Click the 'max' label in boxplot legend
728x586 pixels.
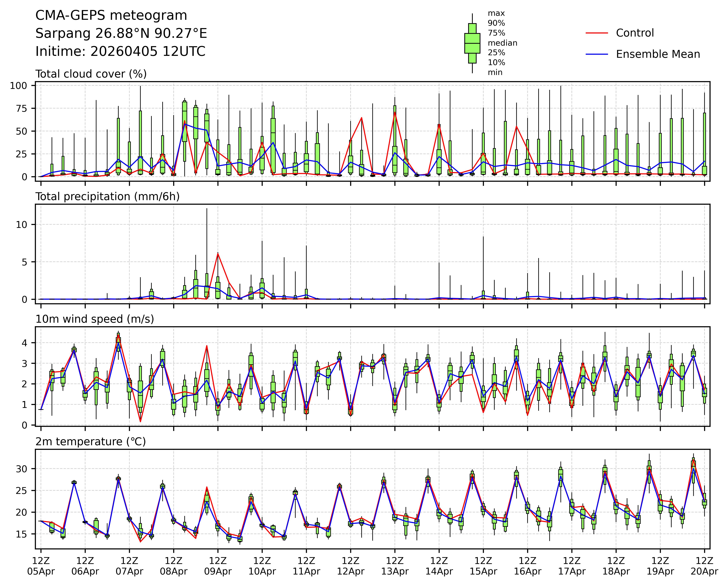click(x=496, y=14)
